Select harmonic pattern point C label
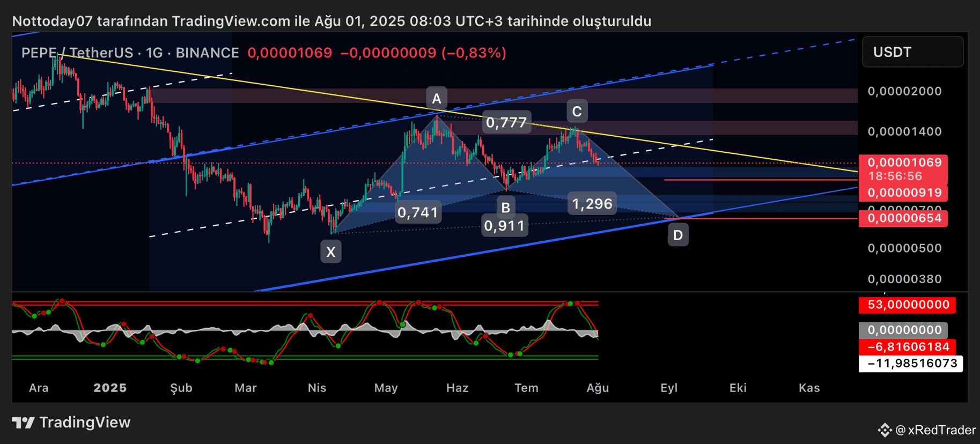The width and height of the screenshot is (980, 444). 577,112
